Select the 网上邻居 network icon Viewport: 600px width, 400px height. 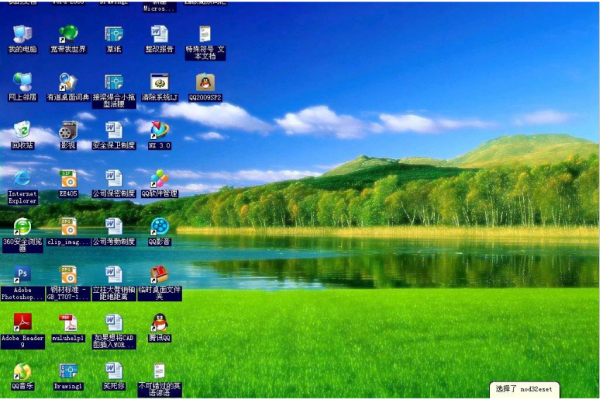click(22, 83)
